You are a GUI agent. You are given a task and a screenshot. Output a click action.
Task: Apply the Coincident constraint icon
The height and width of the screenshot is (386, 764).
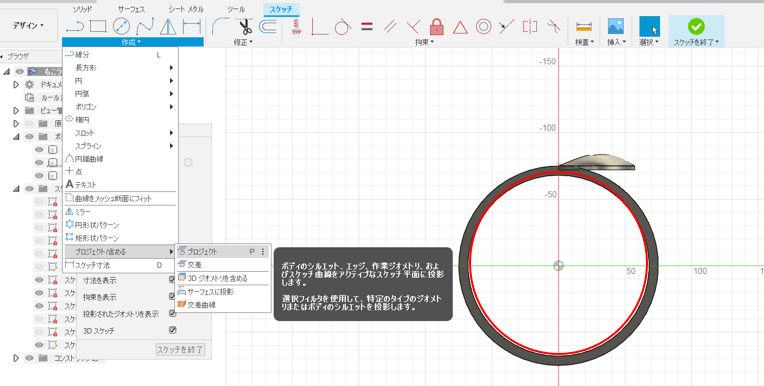[x=319, y=26]
